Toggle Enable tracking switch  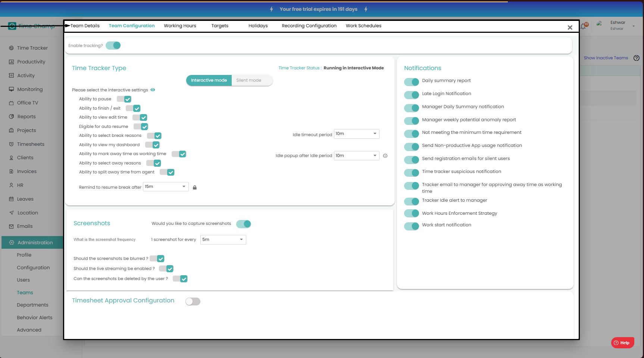tap(113, 45)
